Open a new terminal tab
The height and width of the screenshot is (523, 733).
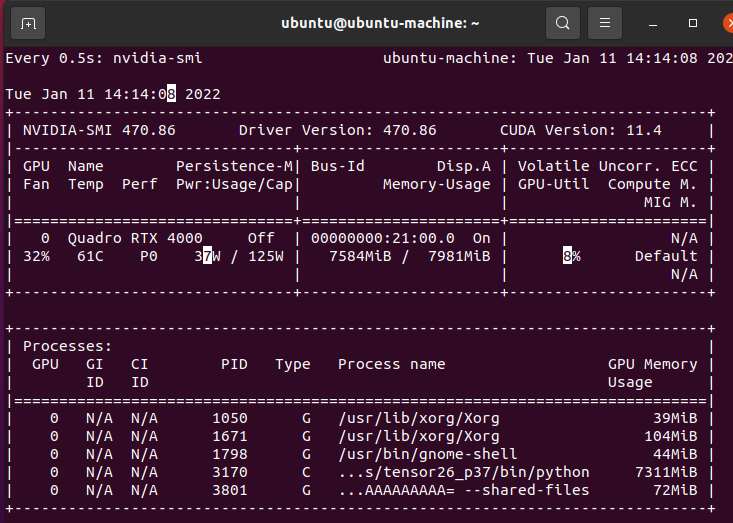(28, 23)
